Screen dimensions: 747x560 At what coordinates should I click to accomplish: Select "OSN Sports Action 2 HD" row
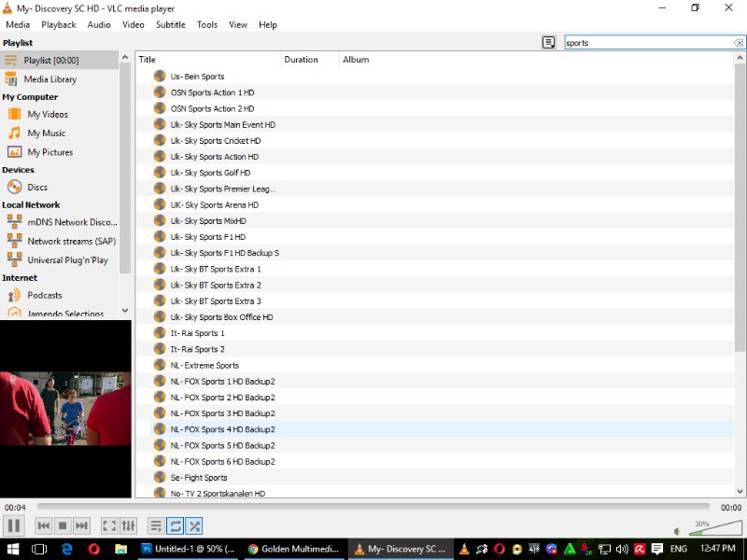point(434,108)
